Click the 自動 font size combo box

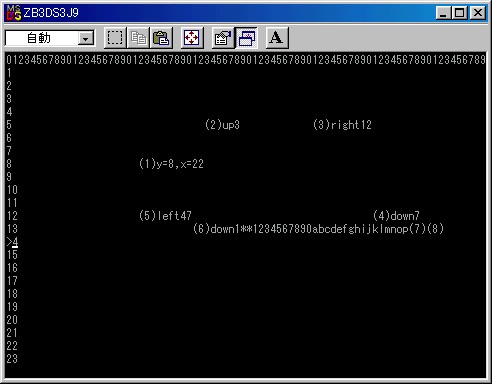click(50, 38)
